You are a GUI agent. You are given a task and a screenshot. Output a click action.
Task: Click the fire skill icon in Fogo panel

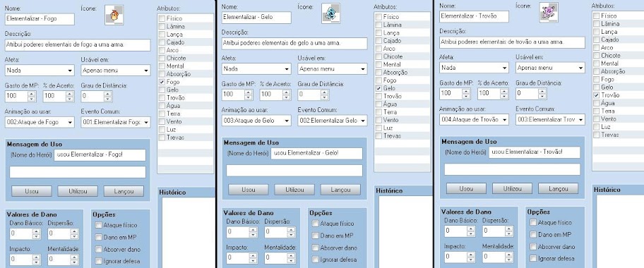click(114, 16)
